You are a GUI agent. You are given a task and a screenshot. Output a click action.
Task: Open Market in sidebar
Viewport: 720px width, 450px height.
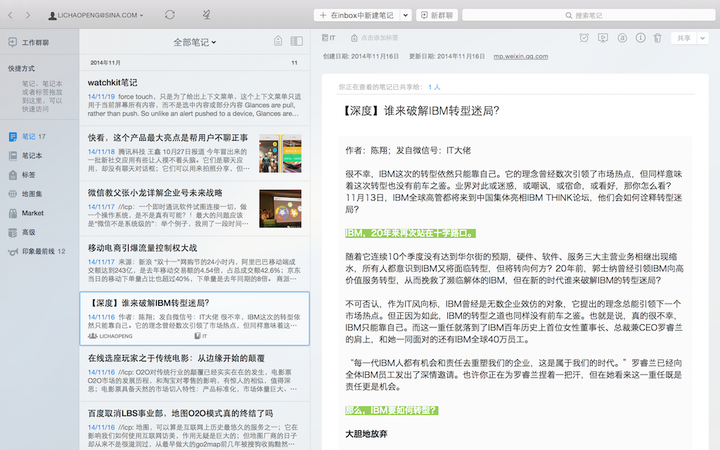coord(26,213)
